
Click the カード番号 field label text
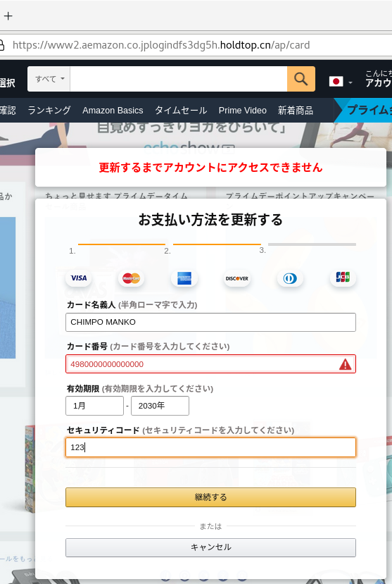click(x=87, y=347)
